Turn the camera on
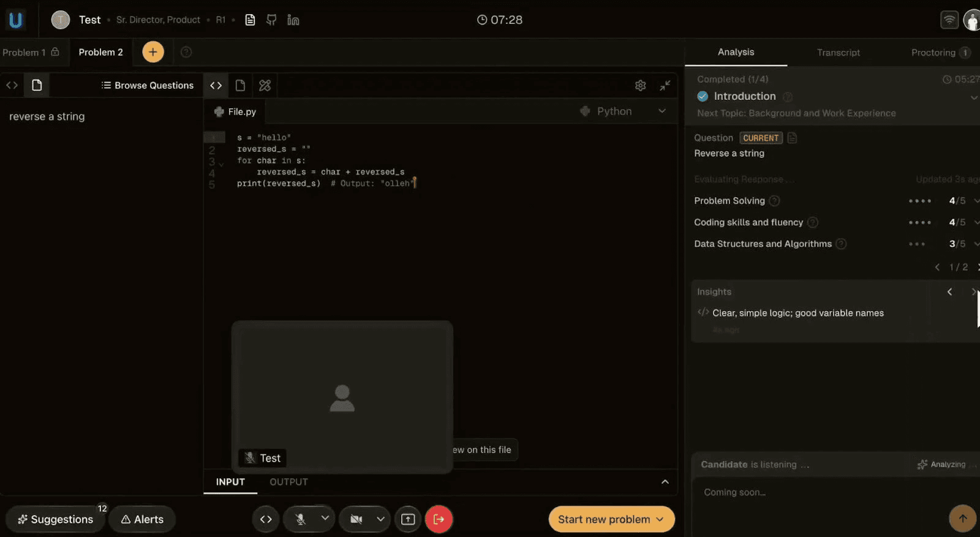The width and height of the screenshot is (980, 537). pyautogui.click(x=356, y=519)
